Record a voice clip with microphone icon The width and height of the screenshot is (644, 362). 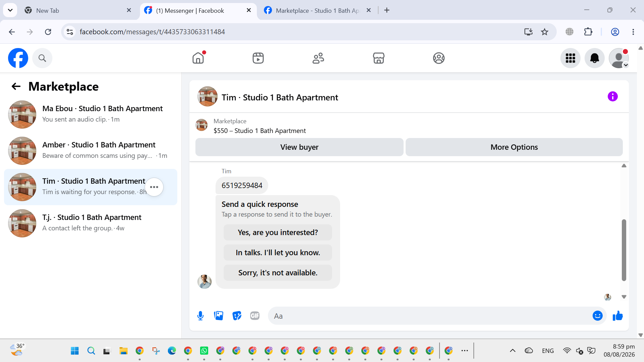(x=200, y=316)
